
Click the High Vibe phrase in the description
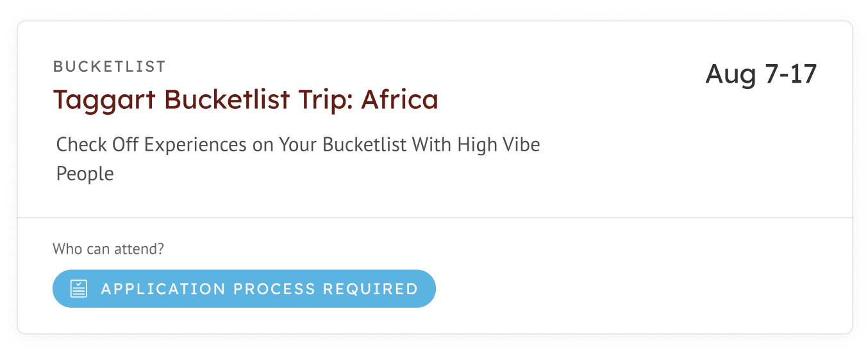coord(499,144)
